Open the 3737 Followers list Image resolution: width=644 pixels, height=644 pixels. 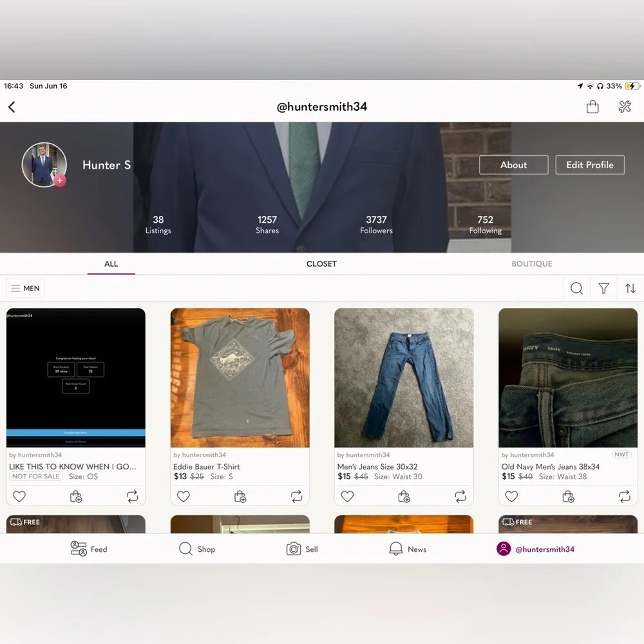(376, 225)
